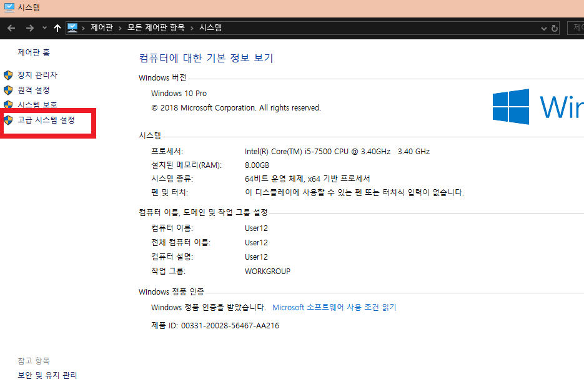584x392 pixels.
Task: Click the up one level arrow
Action: coord(57,27)
